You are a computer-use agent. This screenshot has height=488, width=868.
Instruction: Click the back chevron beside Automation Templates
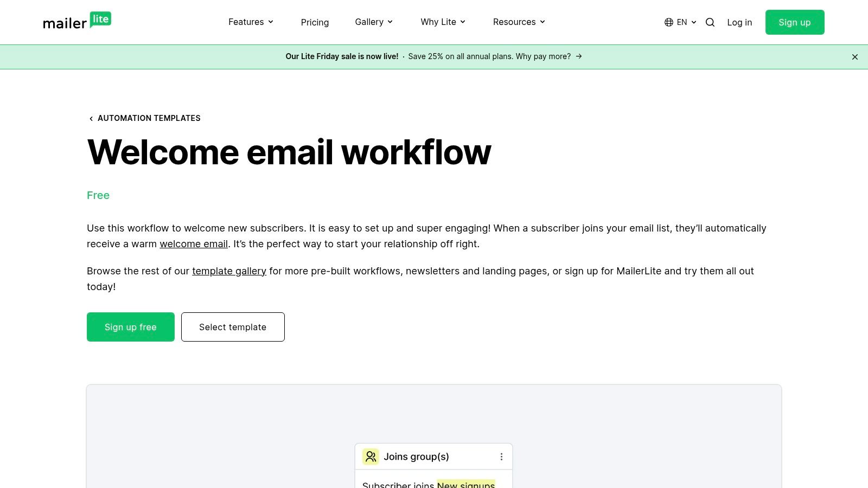pyautogui.click(x=91, y=118)
